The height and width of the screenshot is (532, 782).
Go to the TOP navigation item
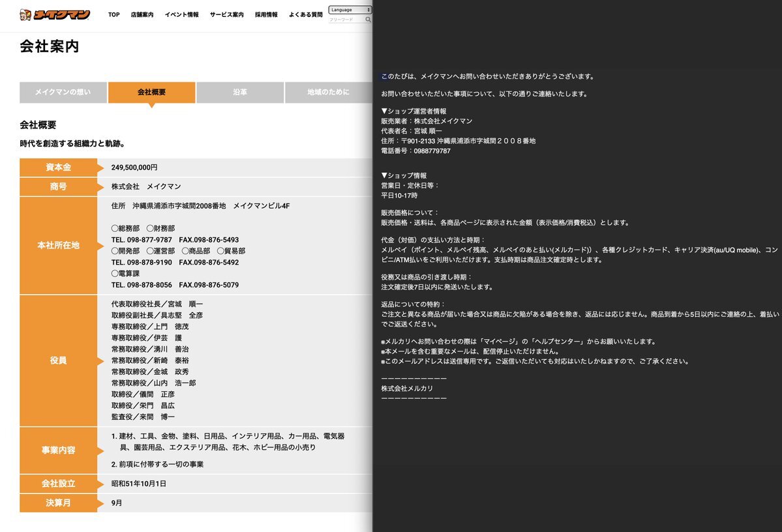point(113,15)
